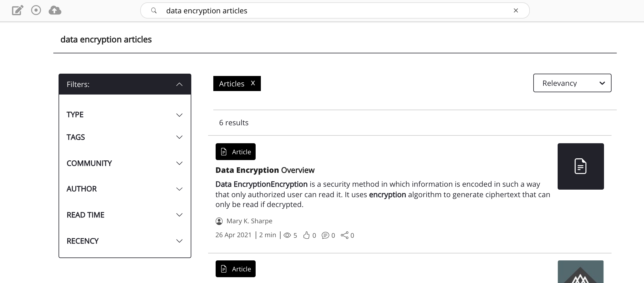Open the Data Encryption Overview article
Image resolution: width=644 pixels, height=283 pixels.
(265, 170)
